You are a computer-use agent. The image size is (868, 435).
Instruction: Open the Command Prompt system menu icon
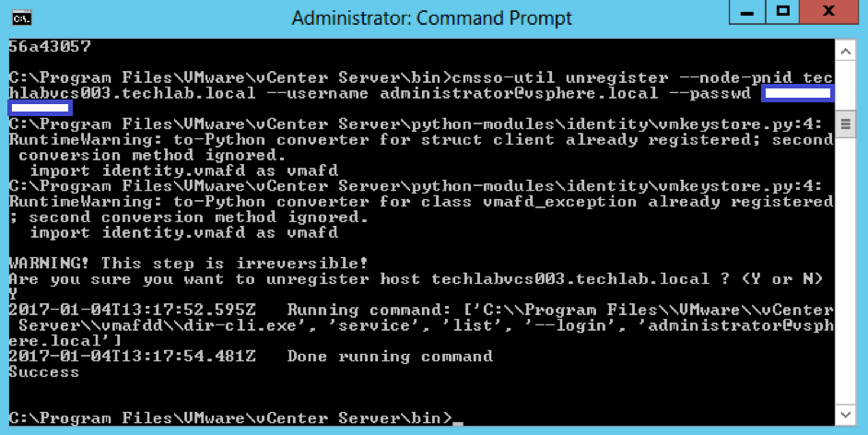click(x=22, y=18)
